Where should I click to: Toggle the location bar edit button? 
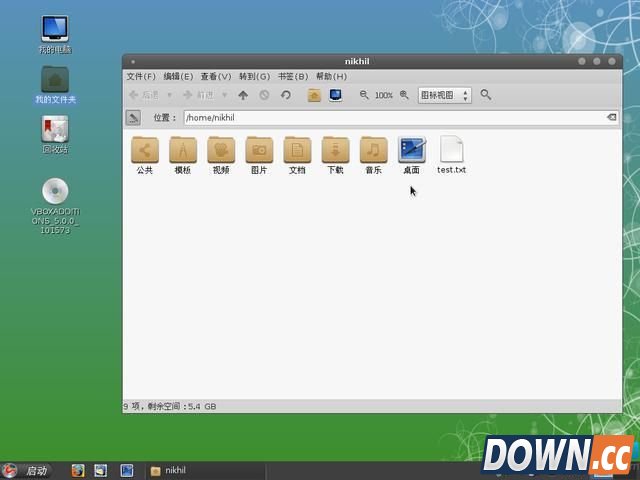click(x=133, y=118)
